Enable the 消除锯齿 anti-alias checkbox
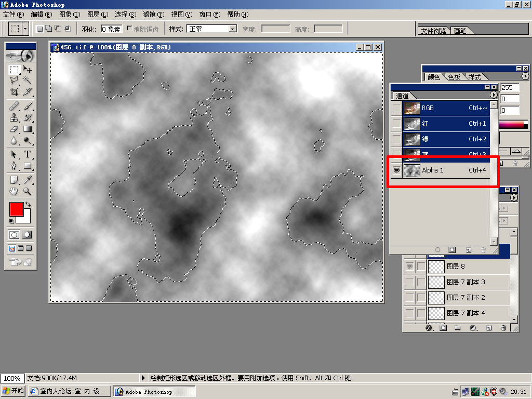The width and height of the screenshot is (532, 399). point(129,29)
